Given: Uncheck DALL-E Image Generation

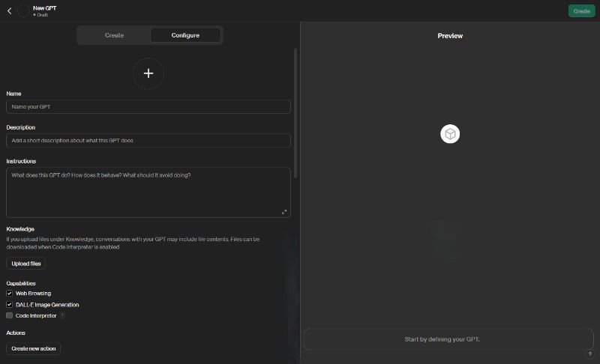Looking at the screenshot, I should tap(9, 304).
